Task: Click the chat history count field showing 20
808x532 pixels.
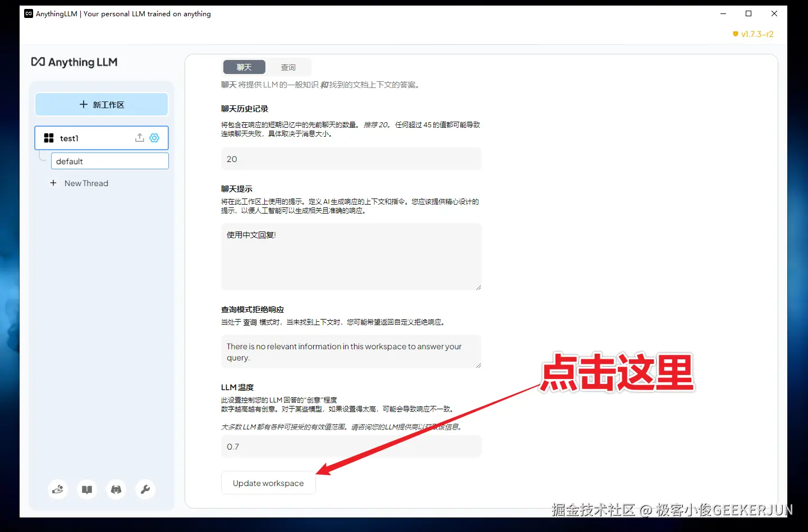Action: click(351, 159)
